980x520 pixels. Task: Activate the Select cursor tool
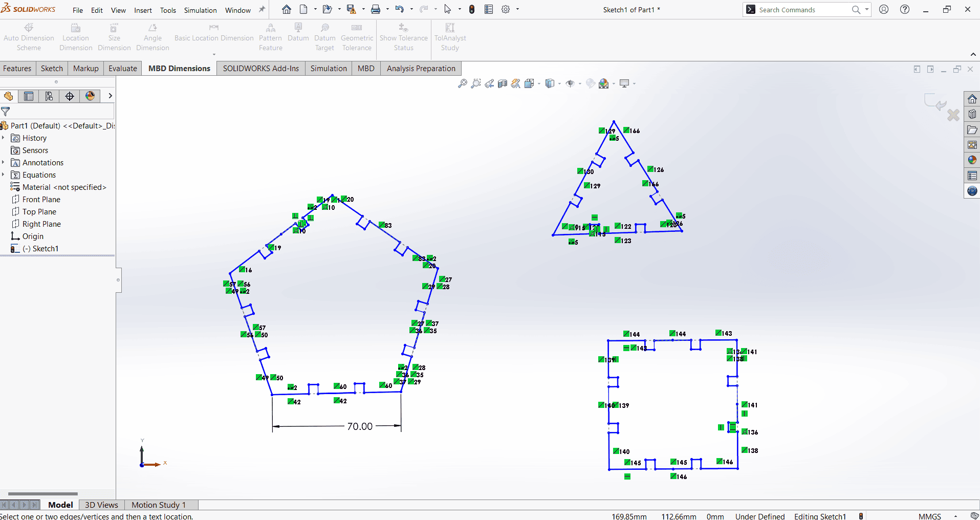(448, 9)
